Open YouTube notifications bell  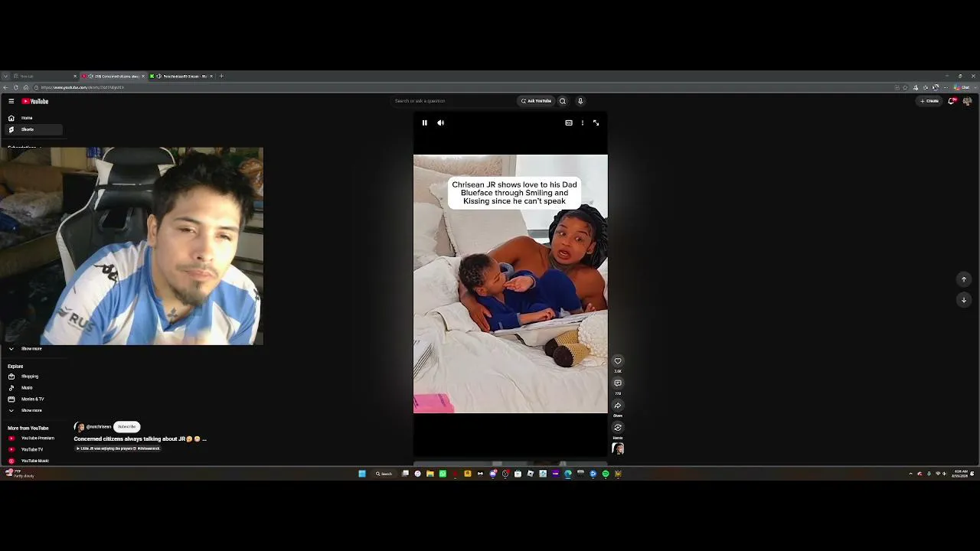952,101
